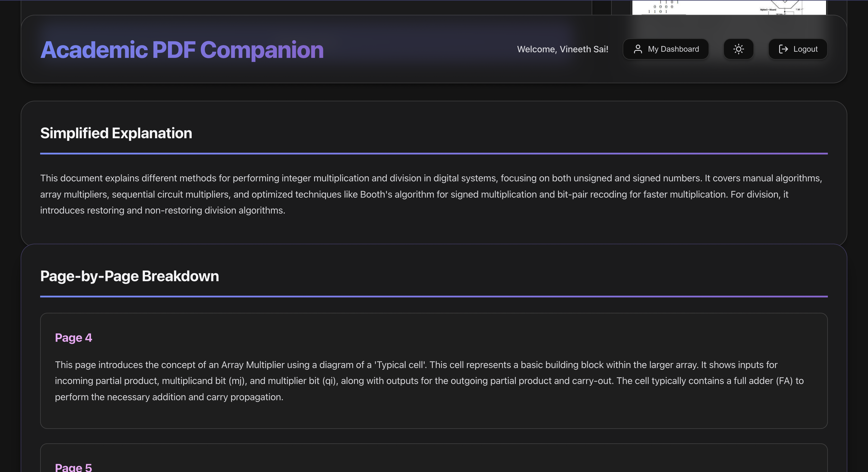868x472 pixels.
Task: Toggle light theme with the sun icon
Action: [x=738, y=49]
